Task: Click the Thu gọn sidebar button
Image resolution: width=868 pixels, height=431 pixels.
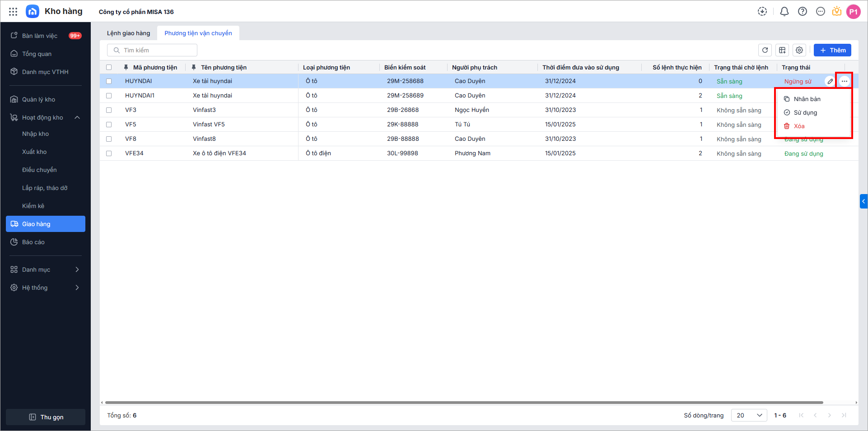Action: [x=46, y=417]
